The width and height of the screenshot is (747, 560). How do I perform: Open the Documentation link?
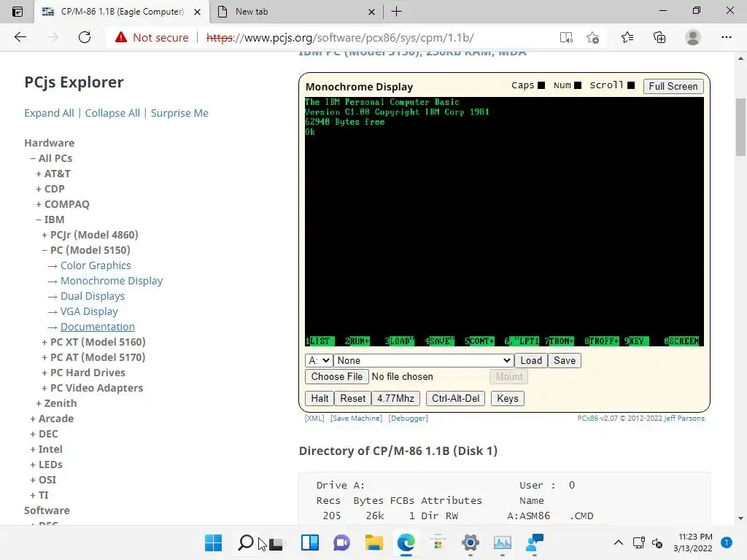pyautogui.click(x=98, y=327)
